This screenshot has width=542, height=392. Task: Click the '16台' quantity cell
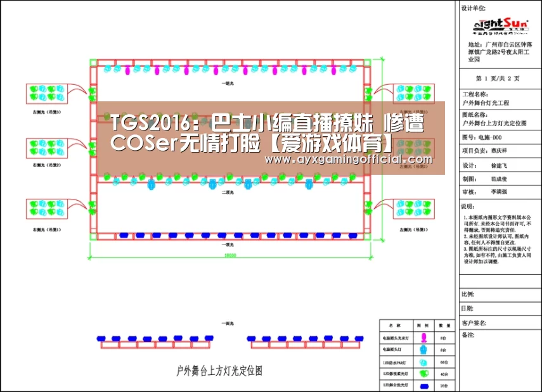444,386
